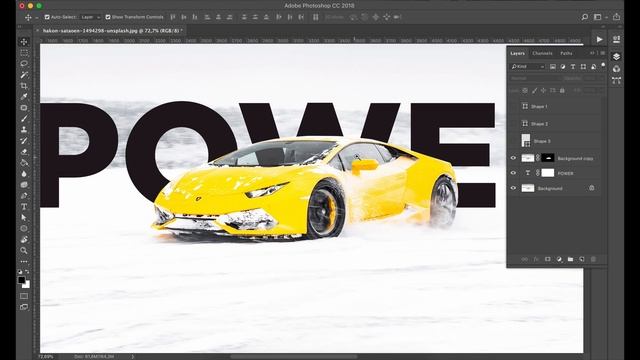Viewport: 640px width, 360px height.
Task: Open the Layers panel options menu
Action: 602,53
